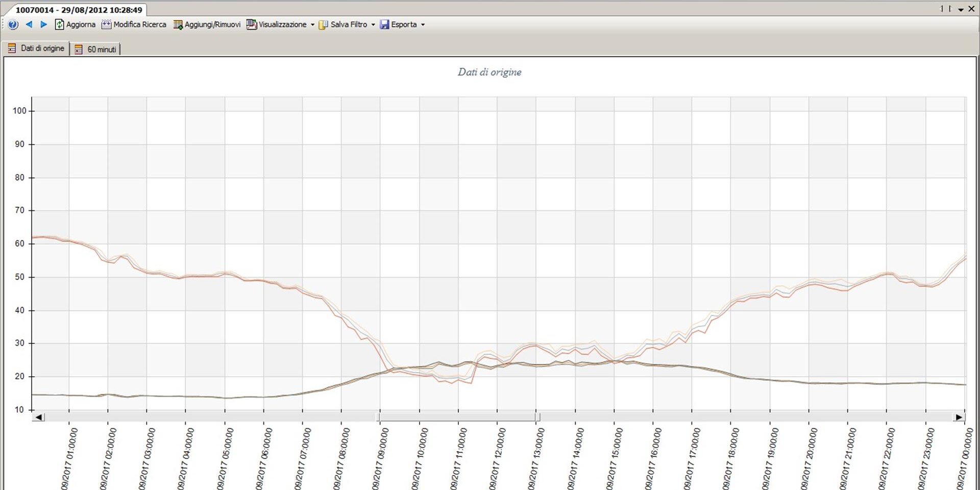
Task: Click the Salva Filtro floppy-folder icon
Action: (x=323, y=24)
